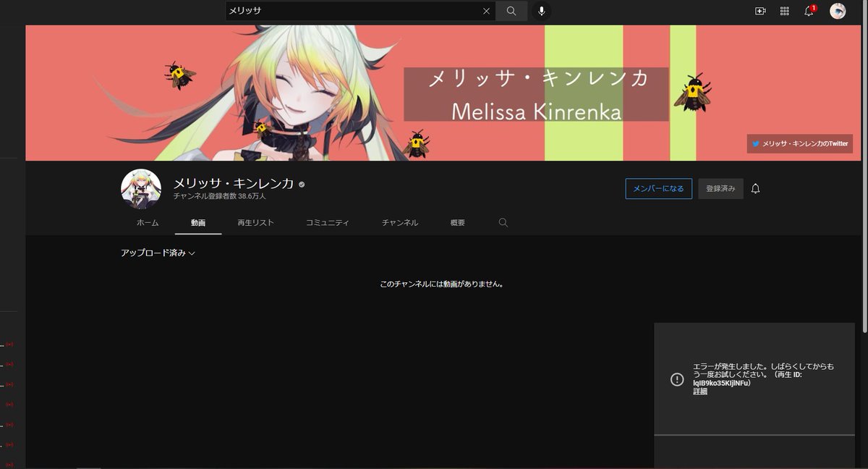Viewport: 868px width, 469px height.
Task: Click the channel name メリッサ・キンレンカ
Action: 234,184
